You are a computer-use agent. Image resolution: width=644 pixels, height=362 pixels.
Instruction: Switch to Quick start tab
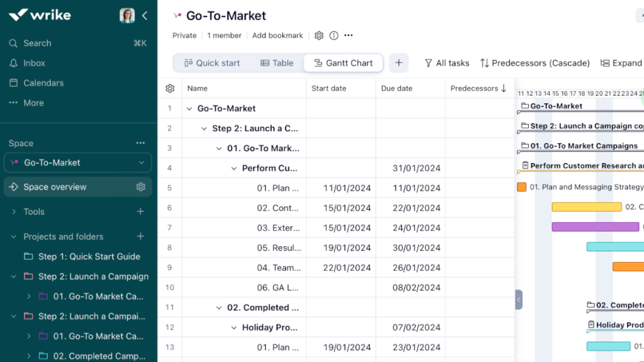[212, 63]
